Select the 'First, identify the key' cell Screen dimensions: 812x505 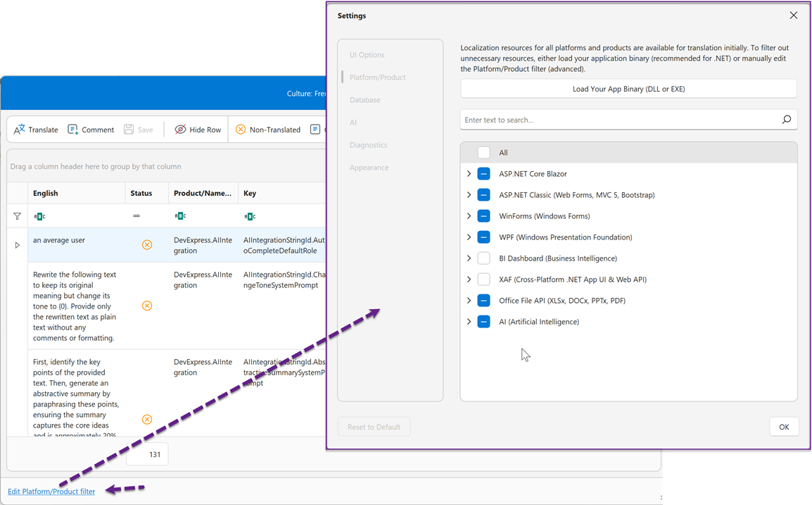76,393
